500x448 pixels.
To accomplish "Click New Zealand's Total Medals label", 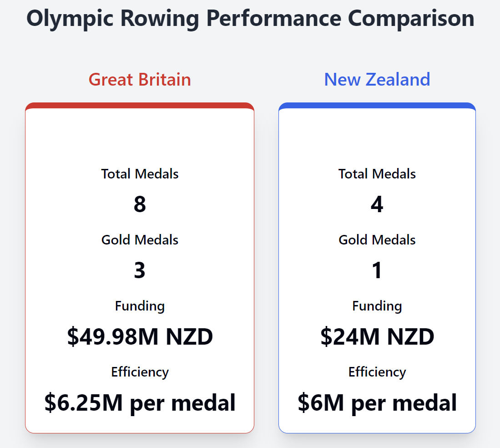I will 377,174.
